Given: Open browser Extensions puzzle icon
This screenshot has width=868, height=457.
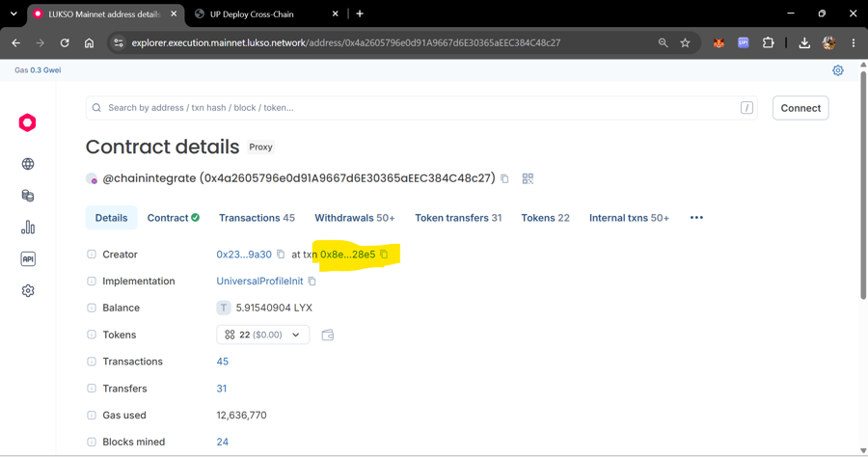Looking at the screenshot, I should pyautogui.click(x=768, y=42).
